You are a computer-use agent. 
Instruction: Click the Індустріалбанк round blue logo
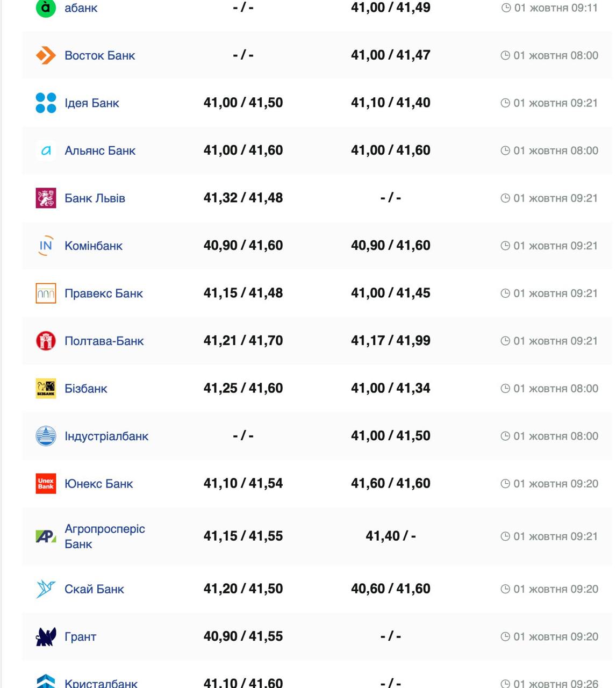point(46,436)
